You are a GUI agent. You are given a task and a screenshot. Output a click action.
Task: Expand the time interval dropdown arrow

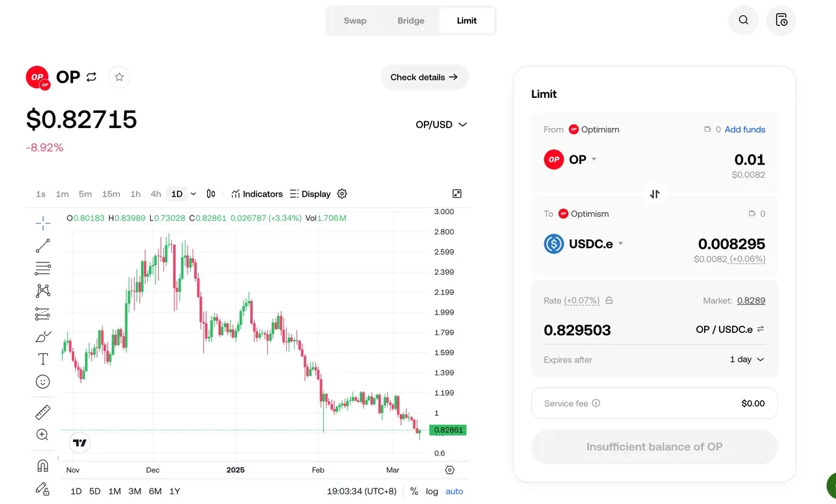click(x=193, y=194)
